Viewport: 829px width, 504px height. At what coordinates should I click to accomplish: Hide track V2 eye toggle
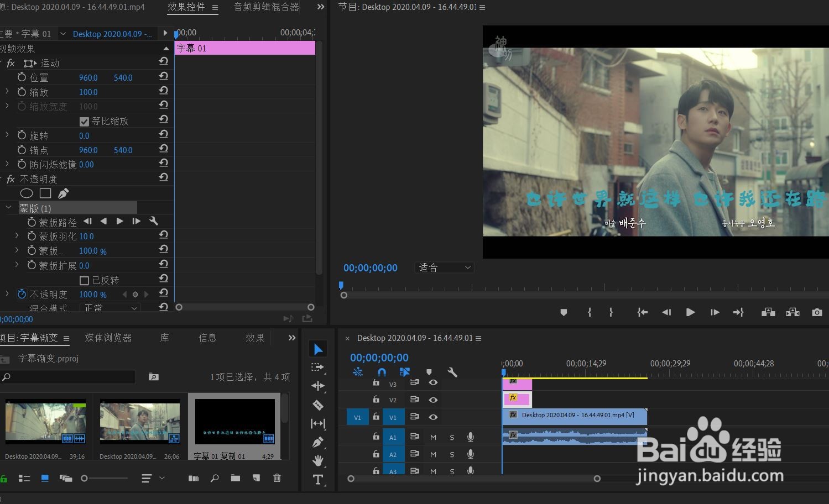[x=433, y=400]
